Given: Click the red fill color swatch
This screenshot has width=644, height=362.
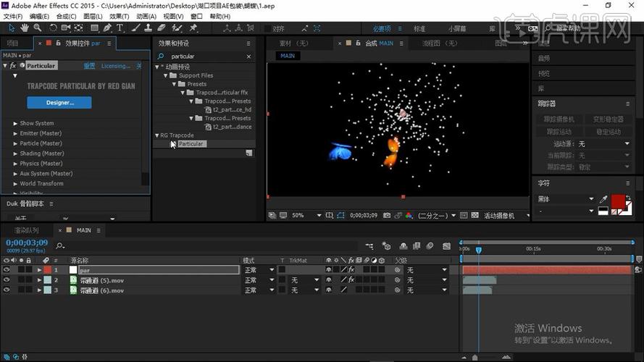Looking at the screenshot, I should point(618,201).
